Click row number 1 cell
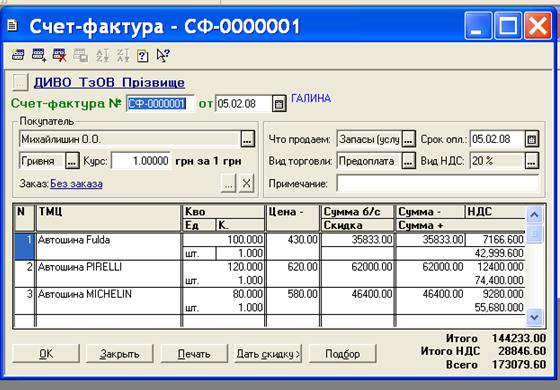The height and width of the screenshot is (390, 560). [24, 247]
